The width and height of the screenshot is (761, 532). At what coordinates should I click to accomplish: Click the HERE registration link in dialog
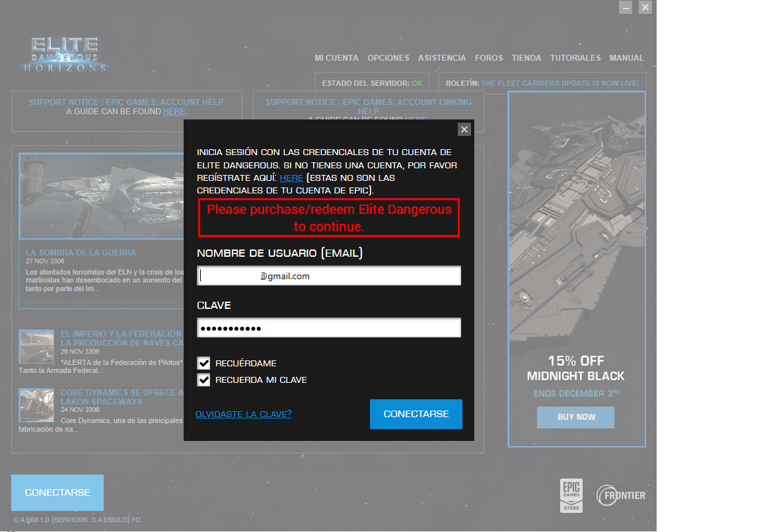coord(291,178)
